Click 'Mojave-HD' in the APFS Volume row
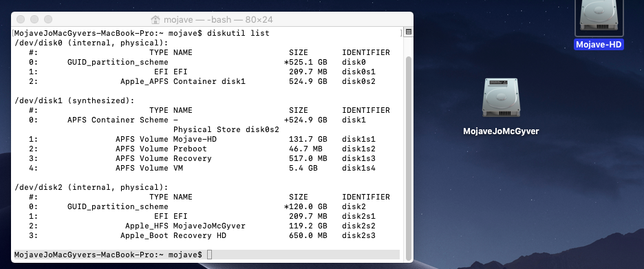This screenshot has width=644, height=269. (195, 139)
